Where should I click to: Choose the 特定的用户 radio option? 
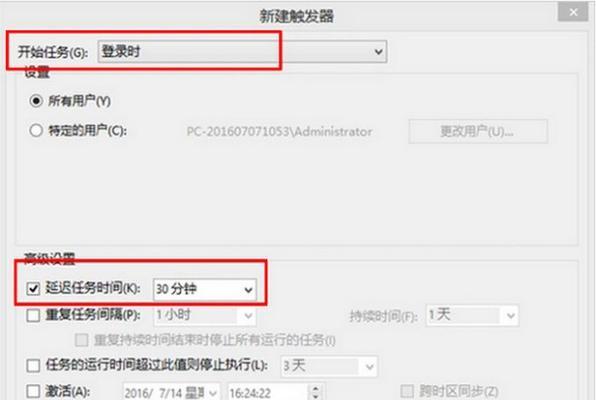point(36,131)
